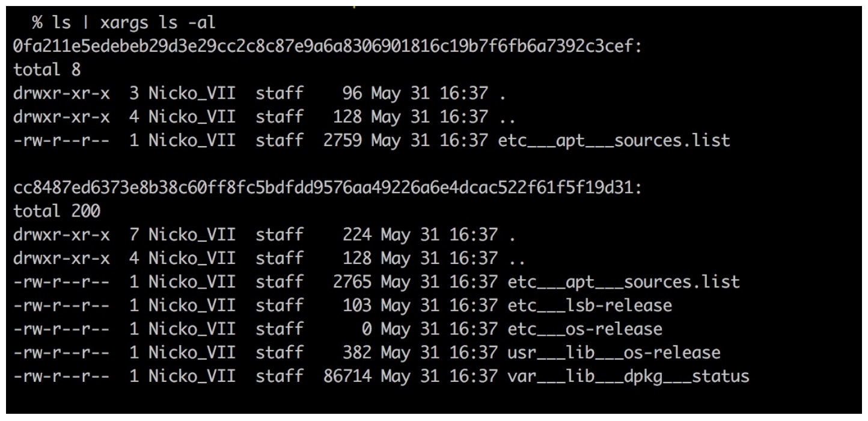Click the 0fa211e5 directory hash heading

[x=328, y=46]
